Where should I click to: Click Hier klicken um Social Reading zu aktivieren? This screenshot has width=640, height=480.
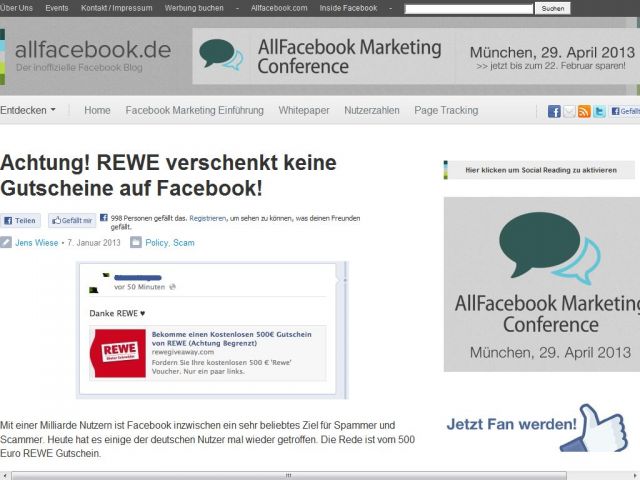(x=539, y=170)
